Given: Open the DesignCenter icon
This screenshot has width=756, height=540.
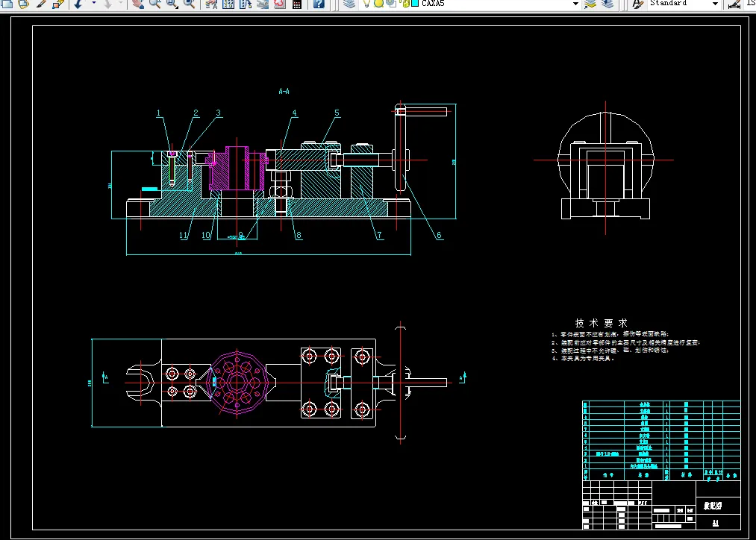Looking at the screenshot, I should click(x=228, y=4).
